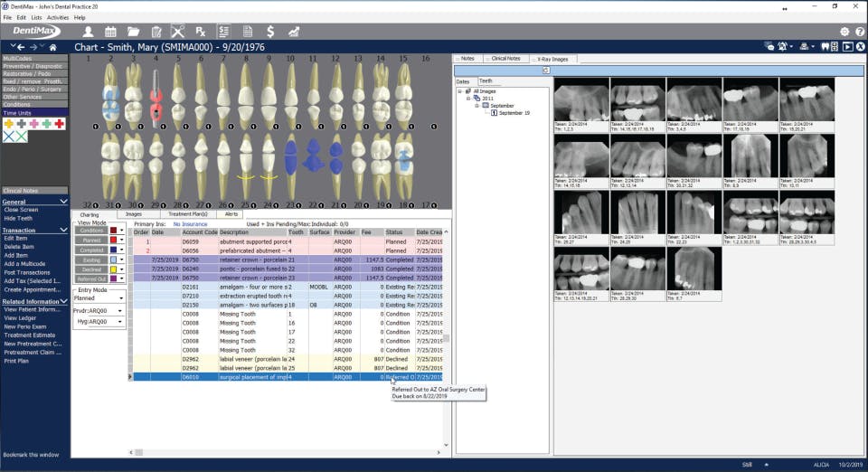868x472 pixels.
Task: Switch to the Treatment Plan(s) tab
Action: (x=188, y=214)
